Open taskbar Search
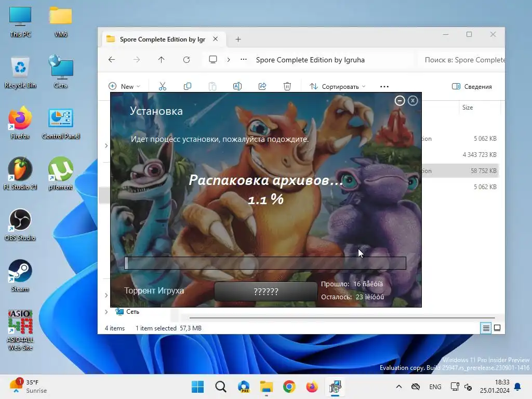 coord(220,387)
